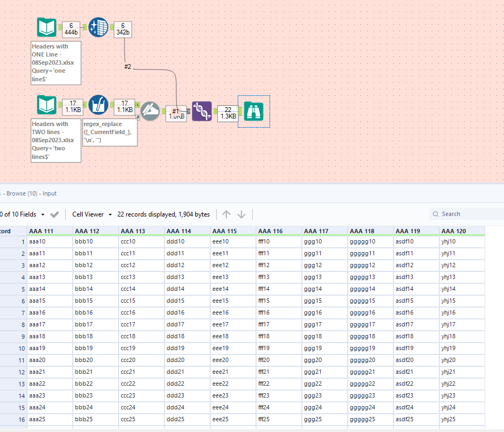Click the horizontal scrollbar below the data grid
Viewport: 504px width, 432px height.
tap(216, 429)
